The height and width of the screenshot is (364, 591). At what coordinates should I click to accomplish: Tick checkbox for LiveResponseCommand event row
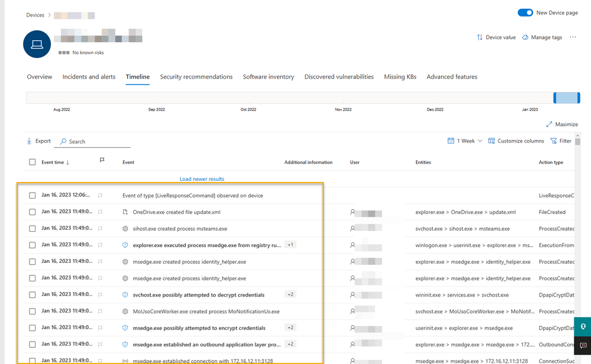[x=33, y=196]
